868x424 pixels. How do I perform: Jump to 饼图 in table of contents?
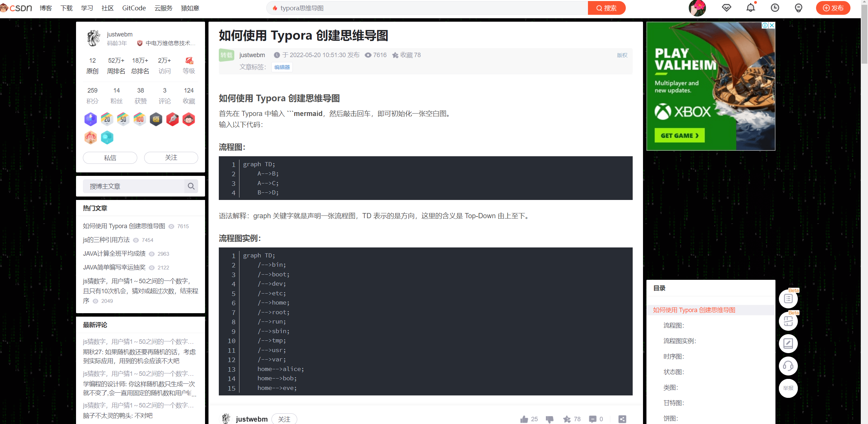(671, 418)
